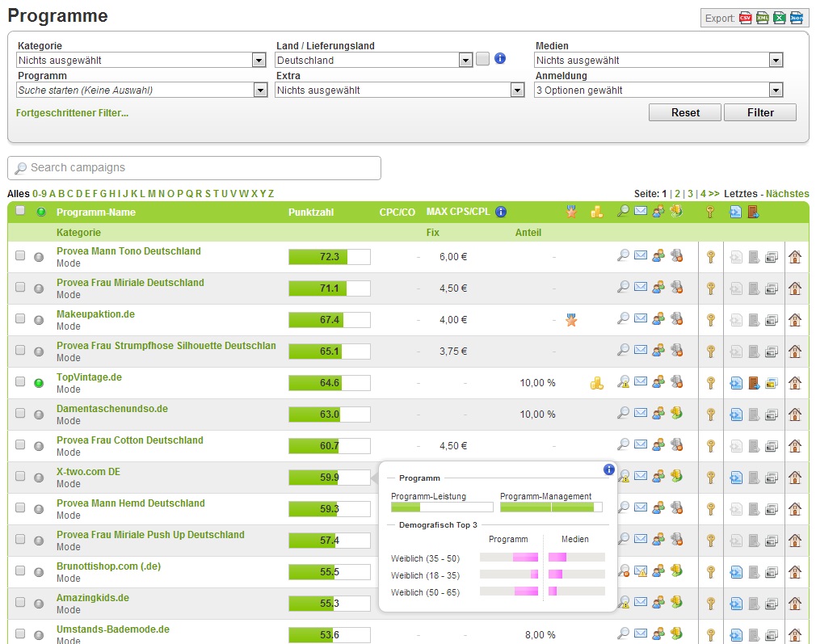This screenshot has height=644, width=816.
Task: Toggle the small checkbox beside the Land dropdown
Action: [x=482, y=59]
